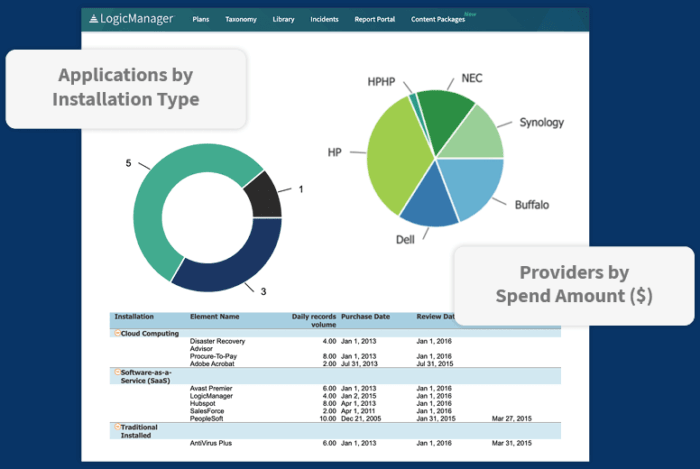The height and width of the screenshot is (469, 700).
Task: Open the Plans menu
Action: point(201,19)
